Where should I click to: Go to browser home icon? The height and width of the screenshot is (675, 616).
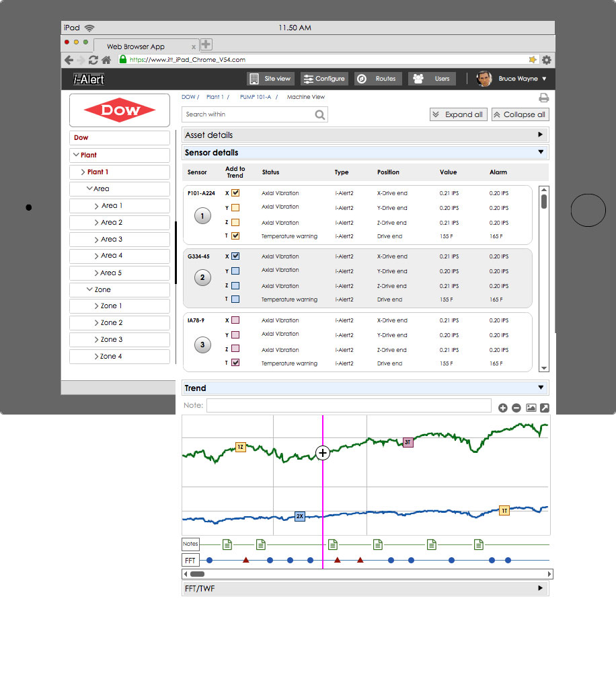(106, 60)
